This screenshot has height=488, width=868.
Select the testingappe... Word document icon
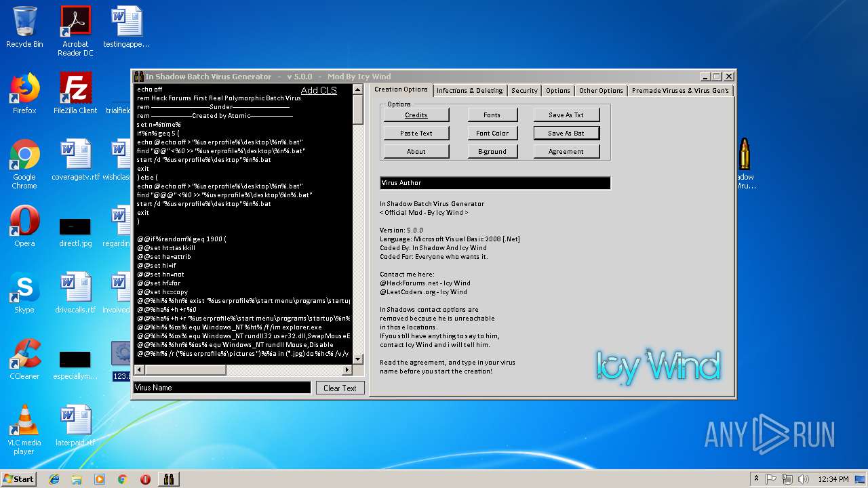point(126,27)
